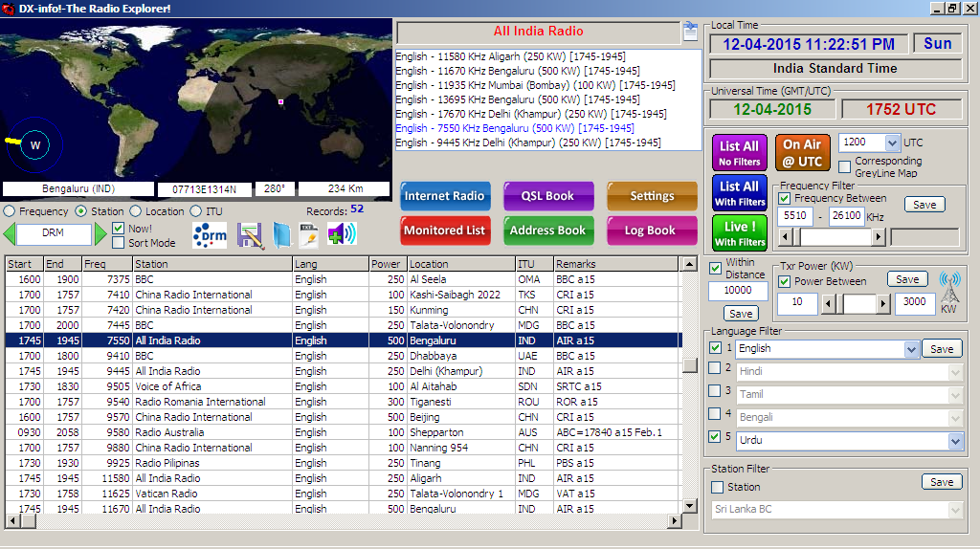Click the List All No Filters button

740,152
